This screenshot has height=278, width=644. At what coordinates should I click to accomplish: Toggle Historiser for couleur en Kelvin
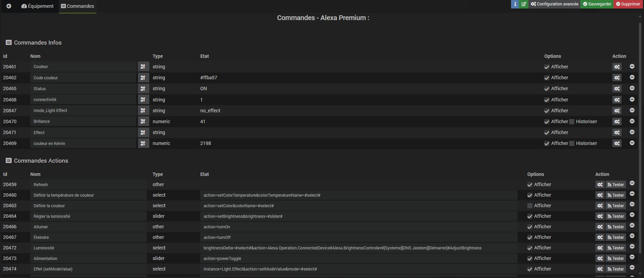coord(572,143)
